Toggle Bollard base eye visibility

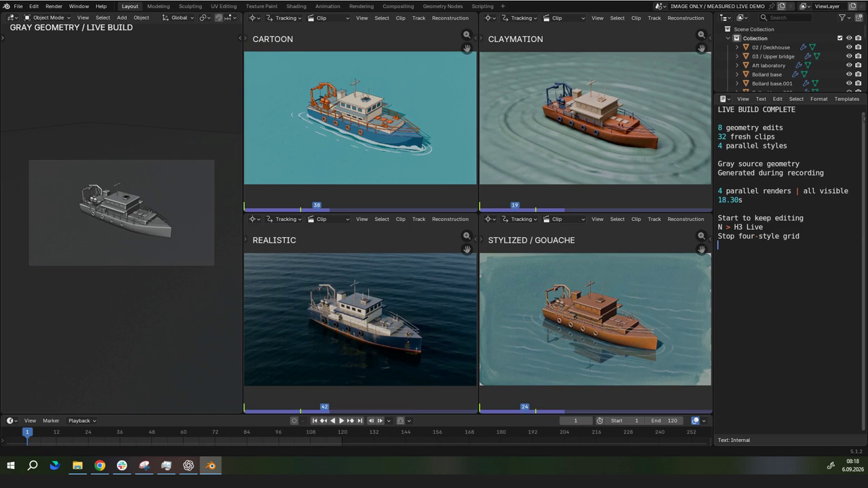coord(849,75)
